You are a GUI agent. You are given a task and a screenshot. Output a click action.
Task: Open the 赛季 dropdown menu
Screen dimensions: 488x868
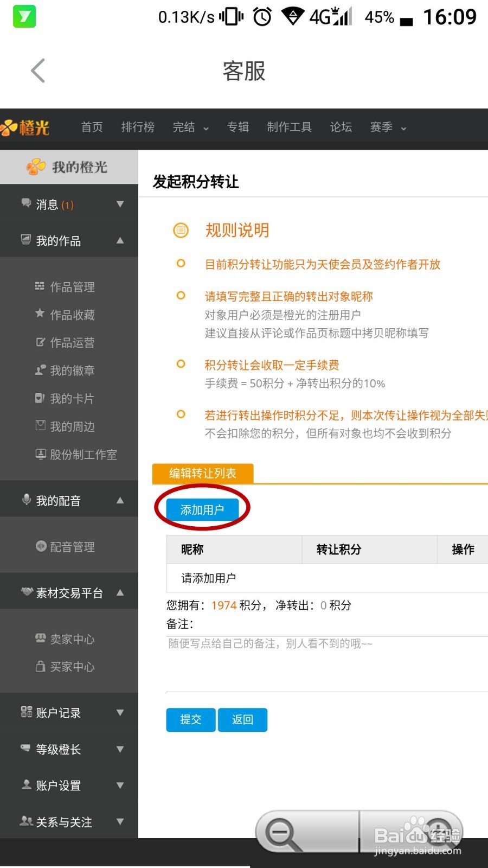(388, 127)
